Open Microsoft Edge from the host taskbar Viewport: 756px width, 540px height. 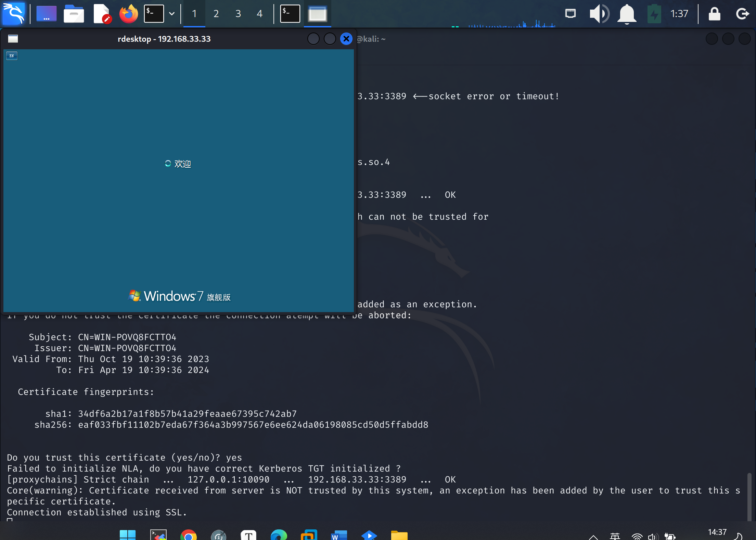[x=279, y=535]
